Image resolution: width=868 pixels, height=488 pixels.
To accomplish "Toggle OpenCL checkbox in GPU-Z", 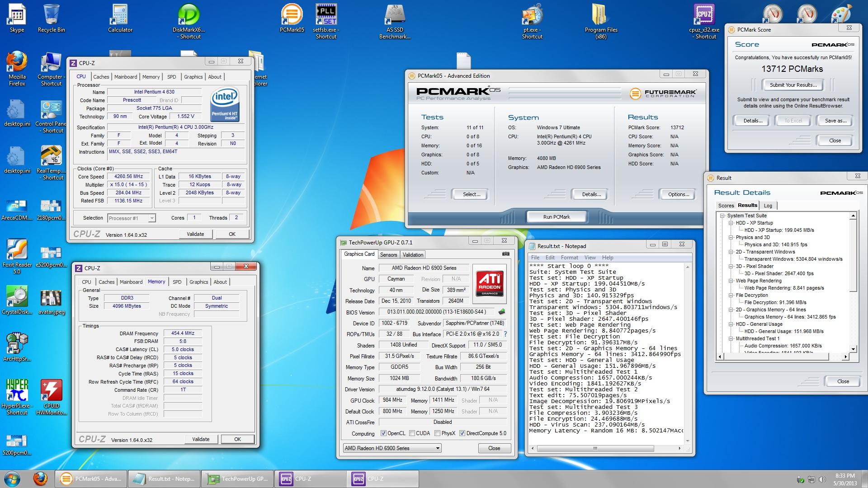I will [383, 433].
